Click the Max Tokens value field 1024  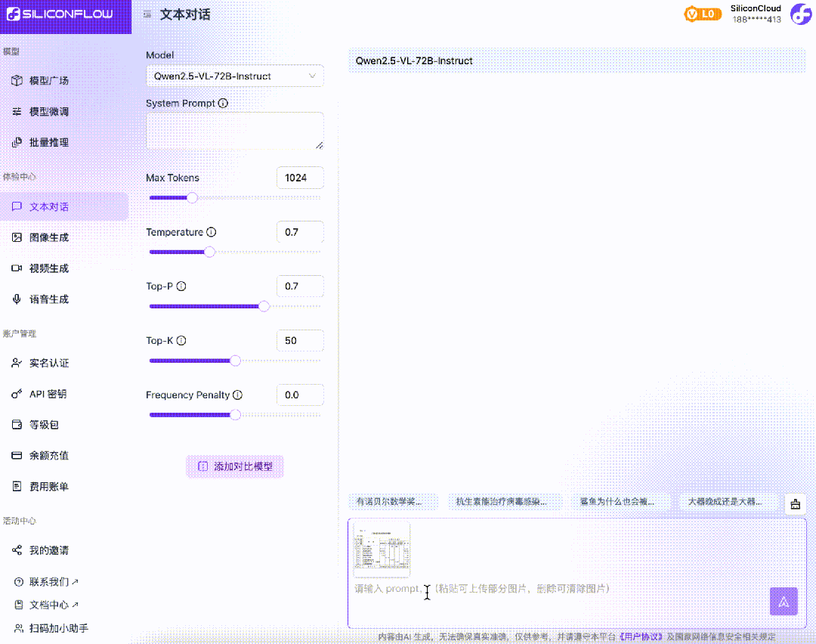tap(300, 178)
